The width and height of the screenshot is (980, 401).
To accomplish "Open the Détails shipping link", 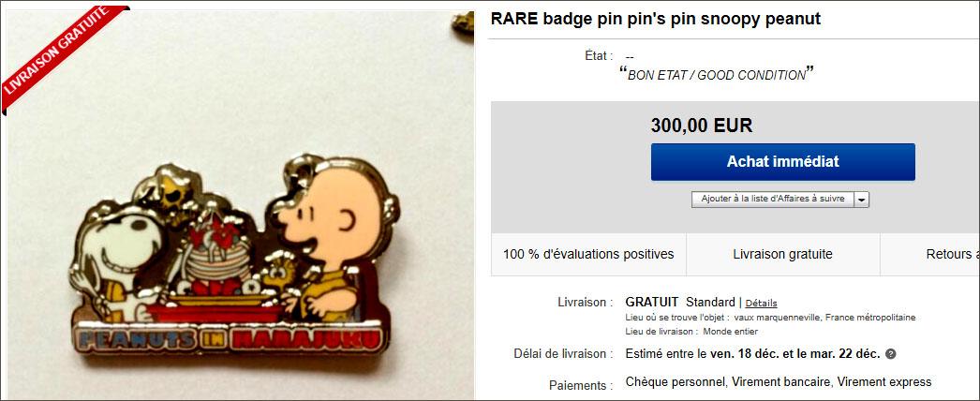I will coord(762,303).
